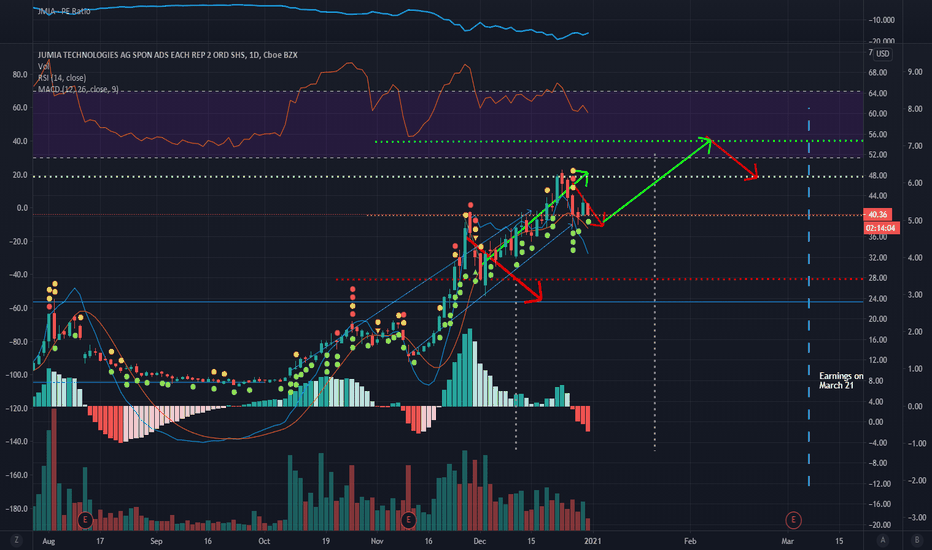Click the -10.000 value on PE Ratio scale
This screenshot has width=932, height=550.
881,20
